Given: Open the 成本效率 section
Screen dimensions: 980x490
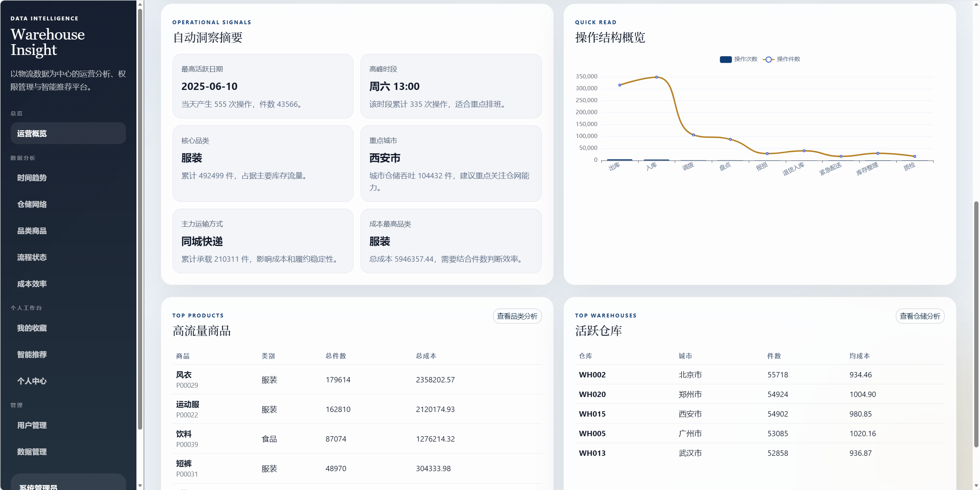Looking at the screenshot, I should tap(32, 284).
